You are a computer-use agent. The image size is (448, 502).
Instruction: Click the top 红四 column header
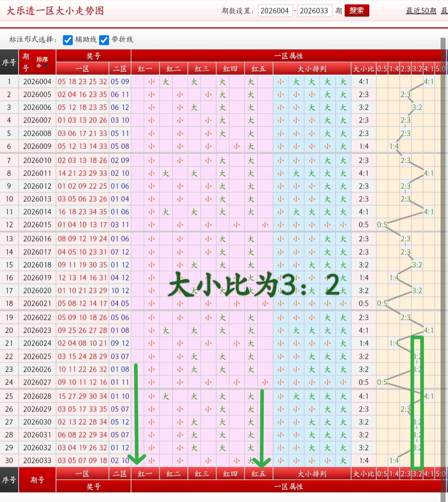point(230,68)
